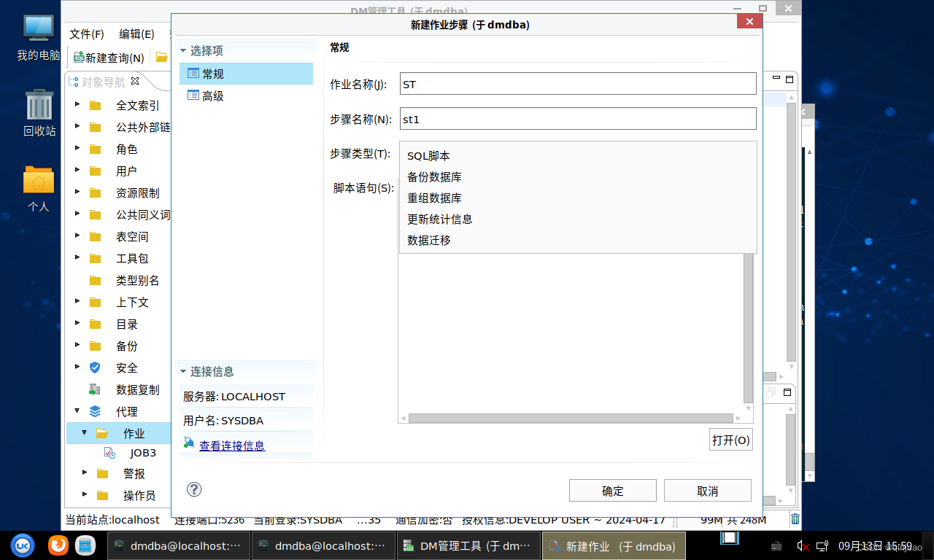Expand the 全文索引 tree node arrow
The width and height of the screenshot is (934, 560).
pyautogui.click(x=77, y=105)
